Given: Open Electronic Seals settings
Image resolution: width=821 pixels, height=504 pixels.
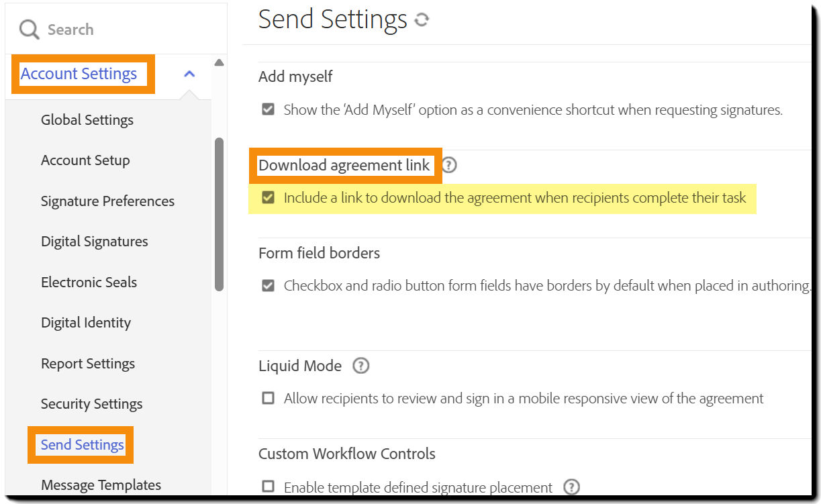Looking at the screenshot, I should click(x=89, y=283).
